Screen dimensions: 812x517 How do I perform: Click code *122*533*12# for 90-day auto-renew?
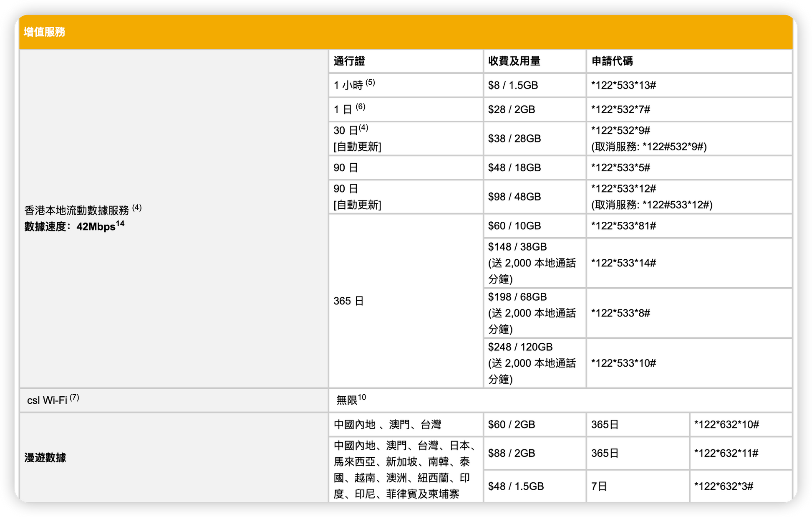(623, 189)
